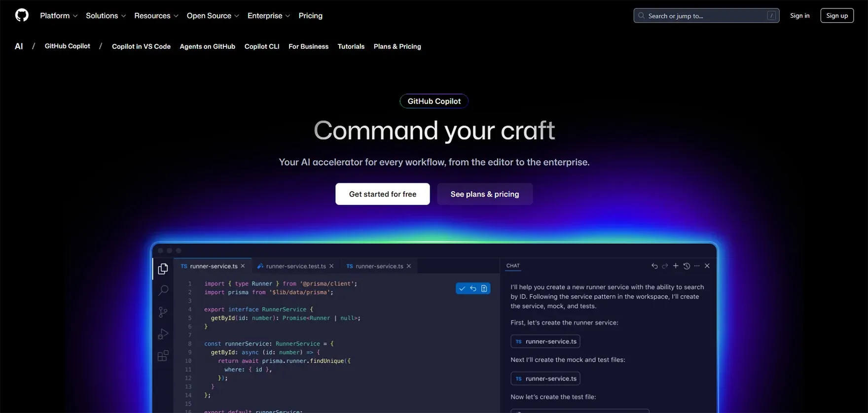Expand the Solutions dropdown
This screenshot has width=868, height=413.
coord(106,16)
